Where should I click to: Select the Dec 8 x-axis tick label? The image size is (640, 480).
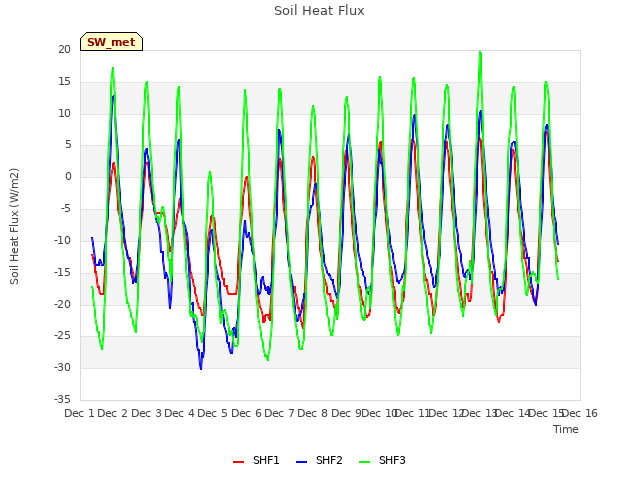click(x=313, y=413)
